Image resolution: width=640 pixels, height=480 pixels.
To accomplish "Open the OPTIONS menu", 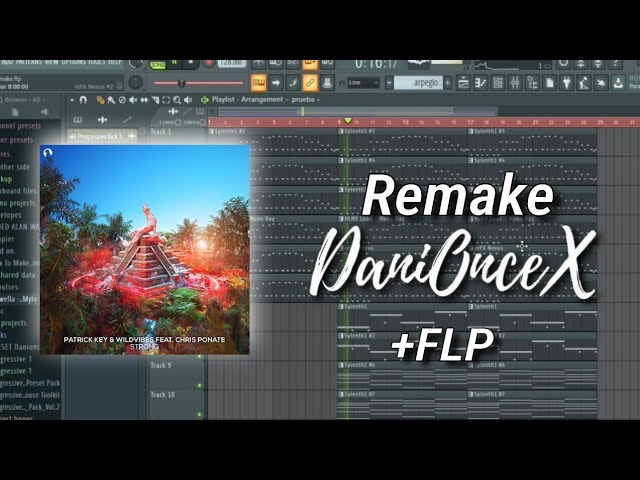I will pos(73,62).
